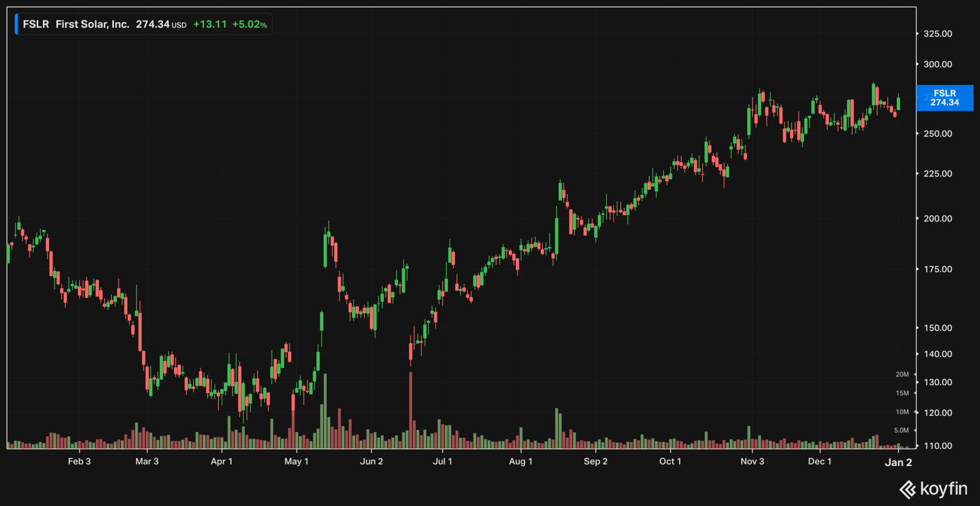
Task: Click the Nov 3 date label
Action: tap(752, 461)
